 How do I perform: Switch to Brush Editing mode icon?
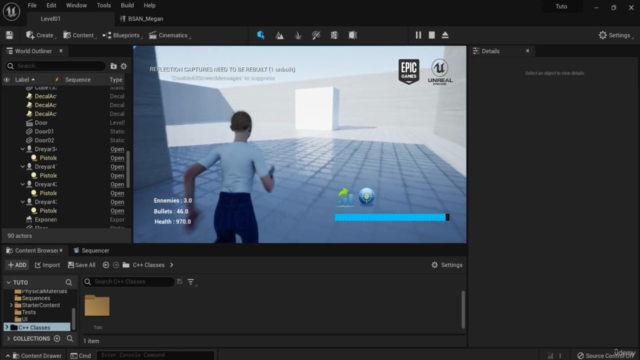[353, 36]
